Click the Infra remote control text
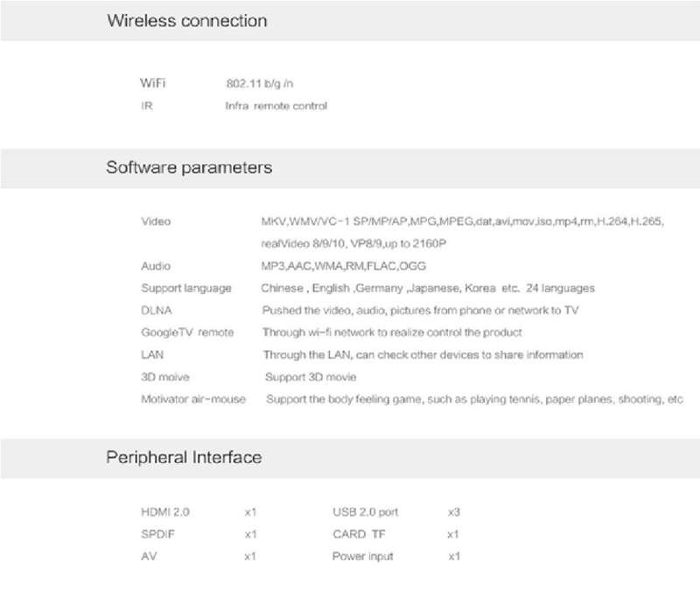This screenshot has height=598, width=700. [x=276, y=106]
